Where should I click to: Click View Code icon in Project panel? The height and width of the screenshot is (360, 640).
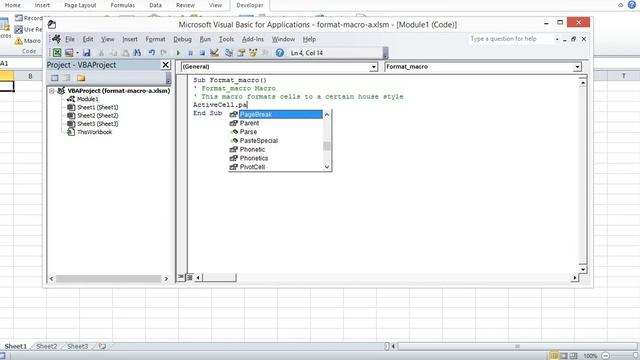point(55,78)
